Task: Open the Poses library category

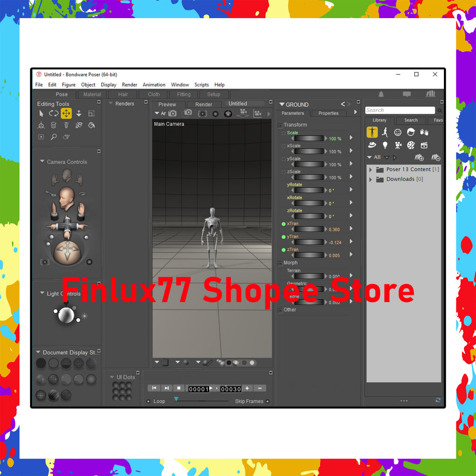Action: [x=384, y=132]
